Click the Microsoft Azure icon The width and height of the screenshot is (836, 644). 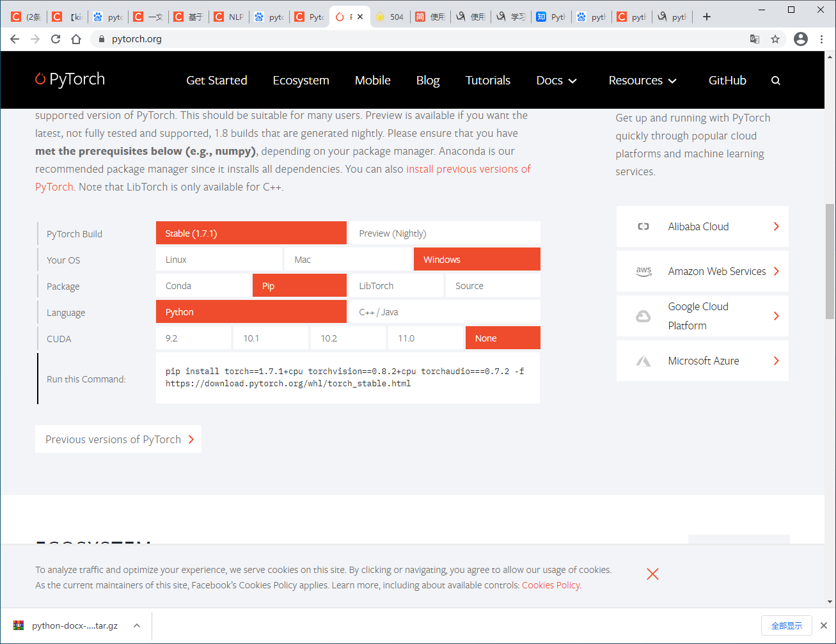pos(643,360)
